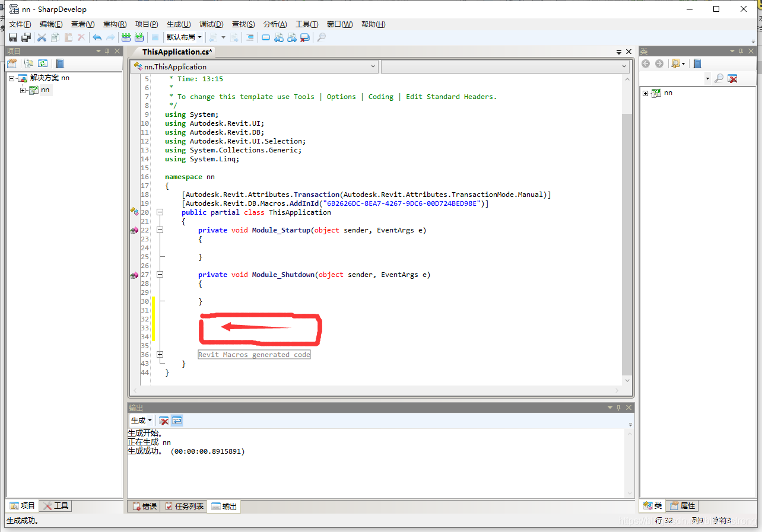Image resolution: width=762 pixels, height=532 pixels.
Task: Go to previous bookmark icon
Action: coord(279,37)
